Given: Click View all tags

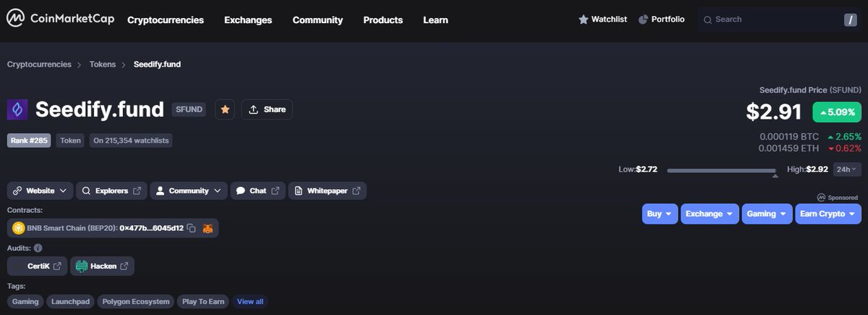Looking at the screenshot, I should pyautogui.click(x=250, y=301).
